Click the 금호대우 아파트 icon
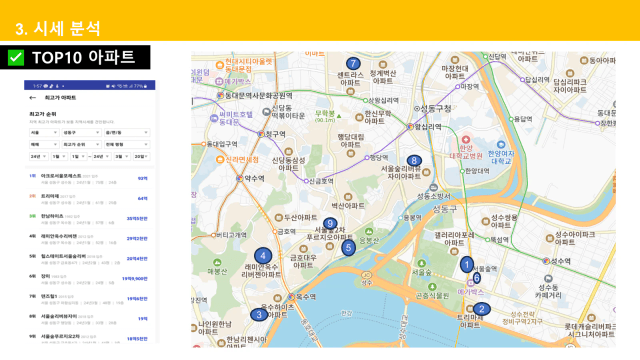640x360 pixels. pyautogui.click(x=303, y=249)
